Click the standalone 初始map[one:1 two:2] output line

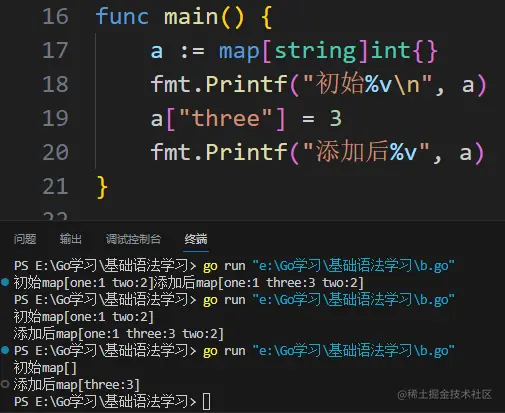point(83,317)
